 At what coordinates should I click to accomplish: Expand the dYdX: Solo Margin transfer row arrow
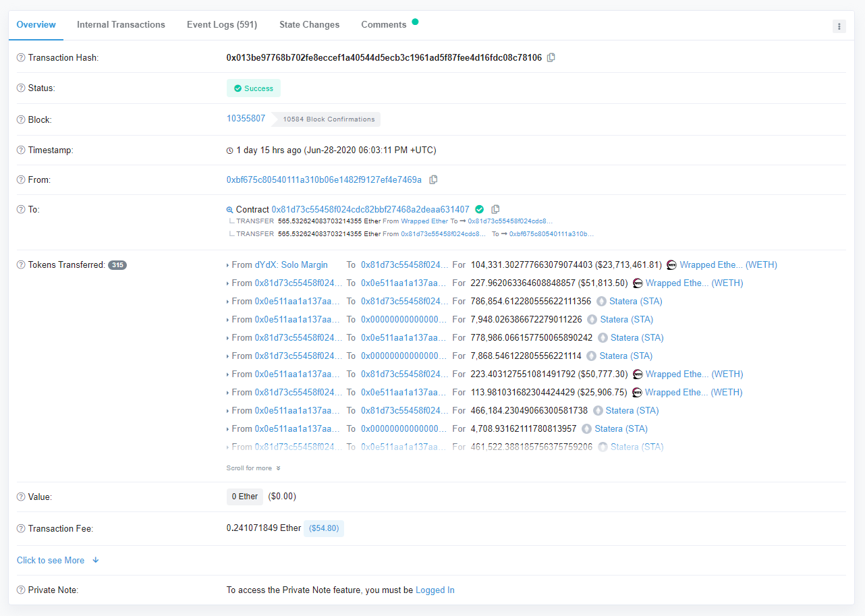[228, 265]
